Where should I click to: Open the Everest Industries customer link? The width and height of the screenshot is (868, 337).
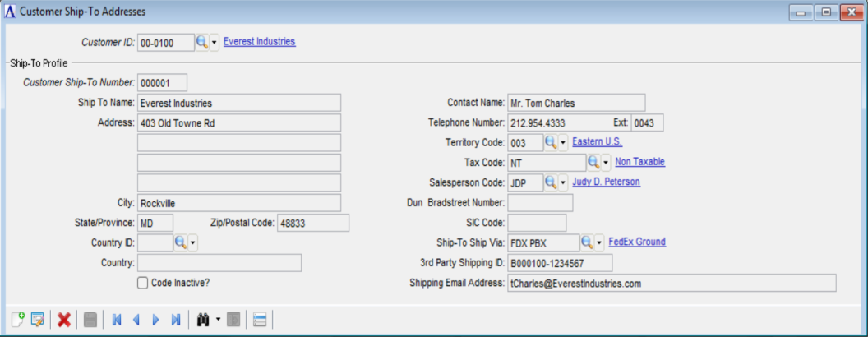(x=259, y=42)
